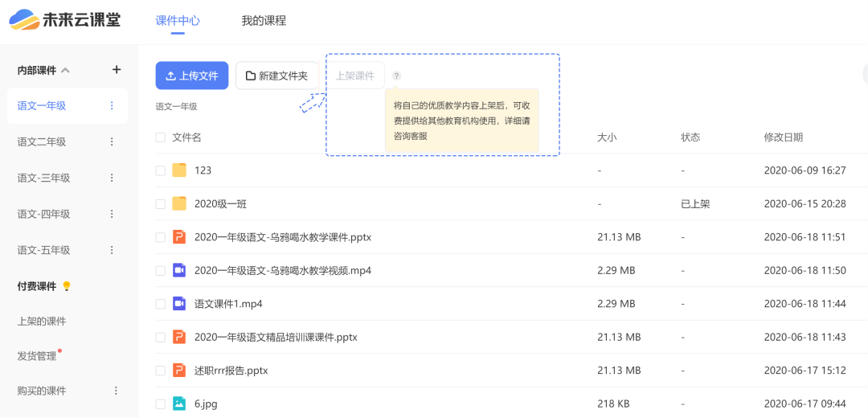Check the box for the 123 folder
Image resolution: width=868 pixels, height=418 pixels.
(161, 170)
